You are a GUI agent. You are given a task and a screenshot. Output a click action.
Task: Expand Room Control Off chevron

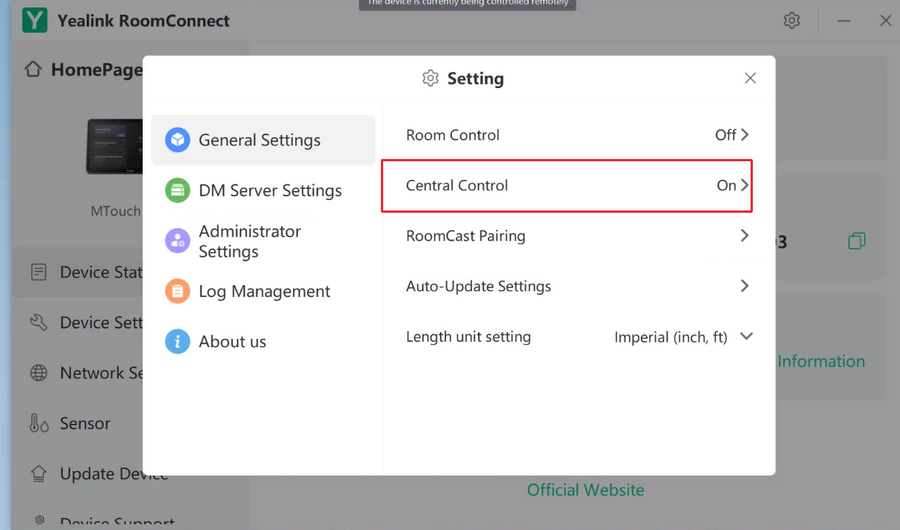744,135
